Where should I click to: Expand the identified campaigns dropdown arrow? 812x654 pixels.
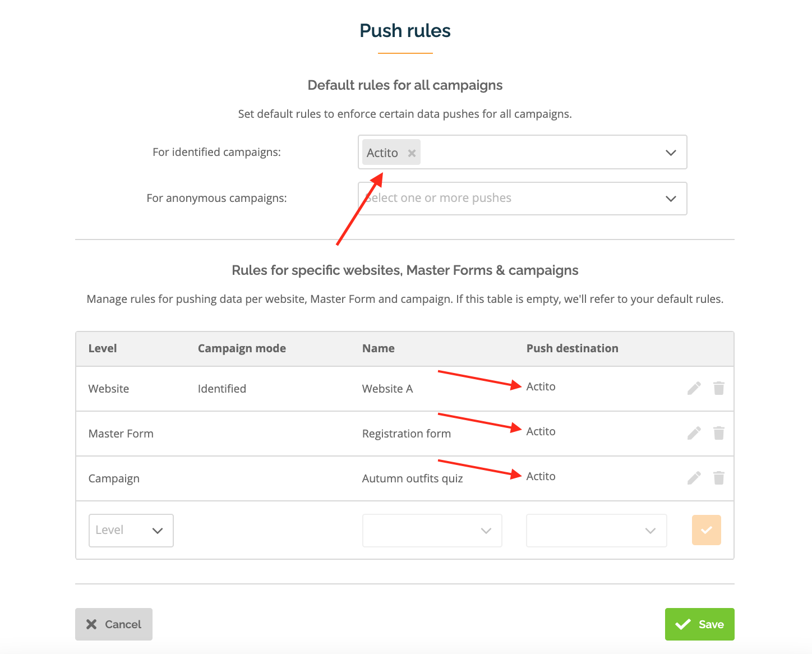click(671, 153)
